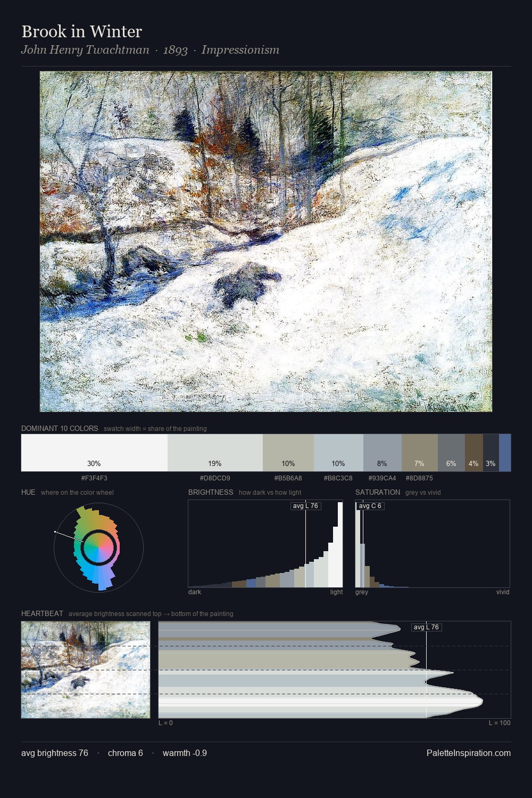532x798 pixels.
Task: Click the small painting thumbnail beside Heartbeat chart
Action: tap(86, 670)
